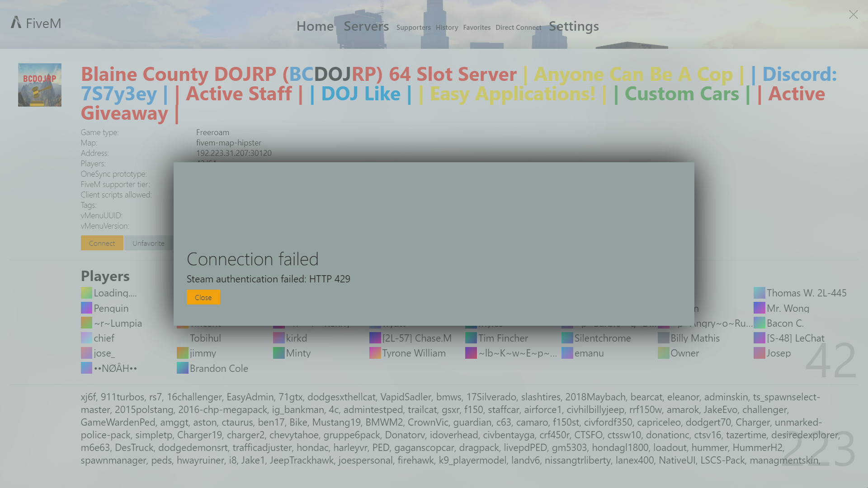Click avatar icon next to Mr. Wong
The image size is (868, 488).
point(759,308)
